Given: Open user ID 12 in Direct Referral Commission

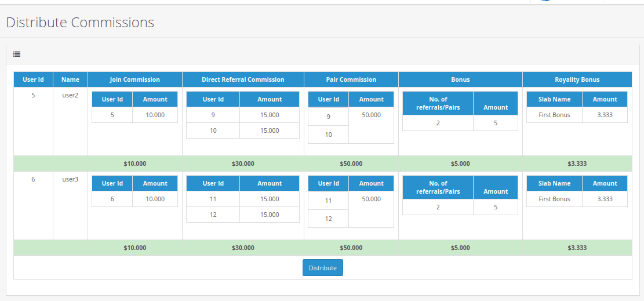Looking at the screenshot, I should click(x=213, y=215).
